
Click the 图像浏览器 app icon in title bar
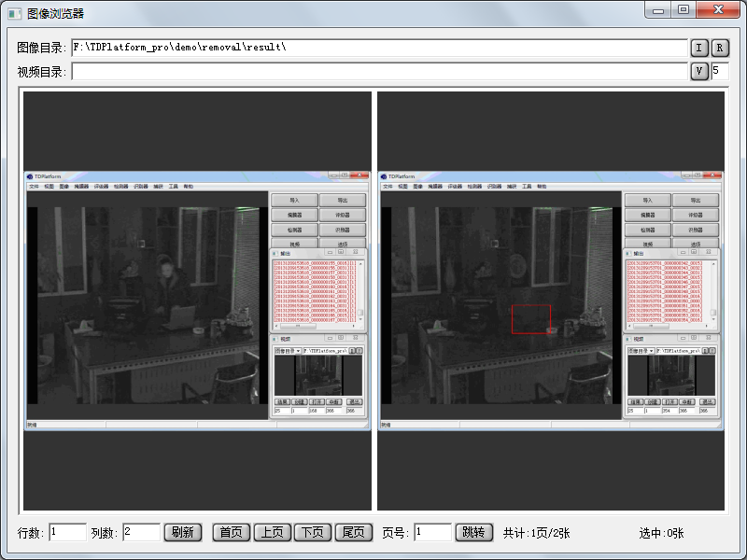tap(15, 13)
